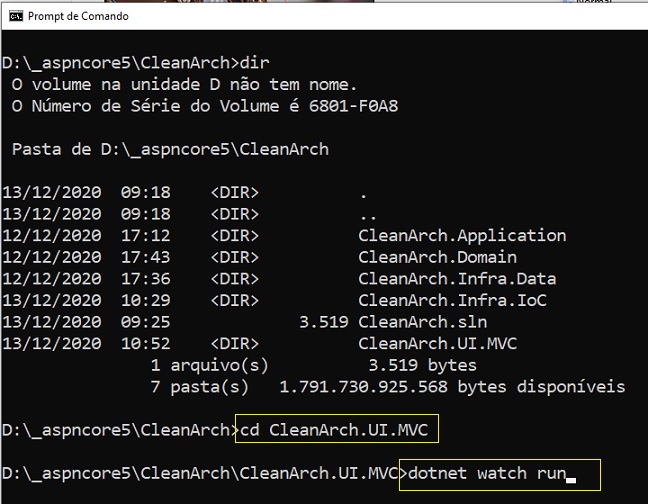Click the serial number '6801-F0A8'
The image size is (648, 504).
point(353,106)
